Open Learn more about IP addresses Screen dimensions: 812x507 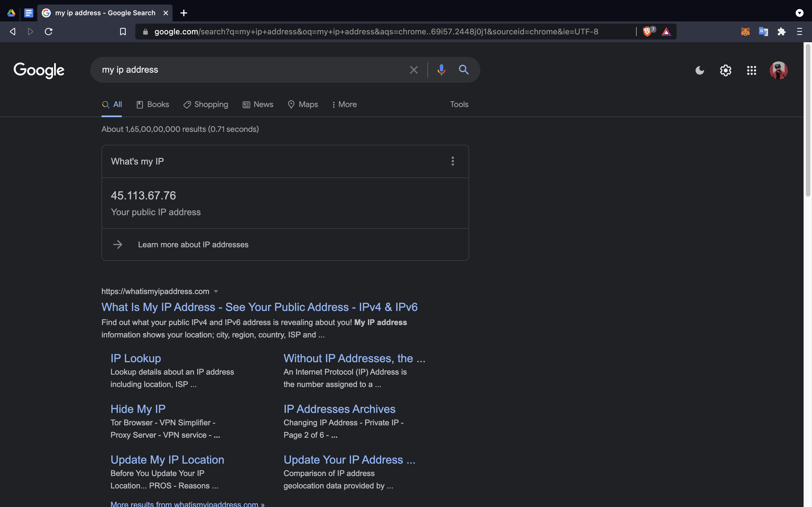pos(193,245)
